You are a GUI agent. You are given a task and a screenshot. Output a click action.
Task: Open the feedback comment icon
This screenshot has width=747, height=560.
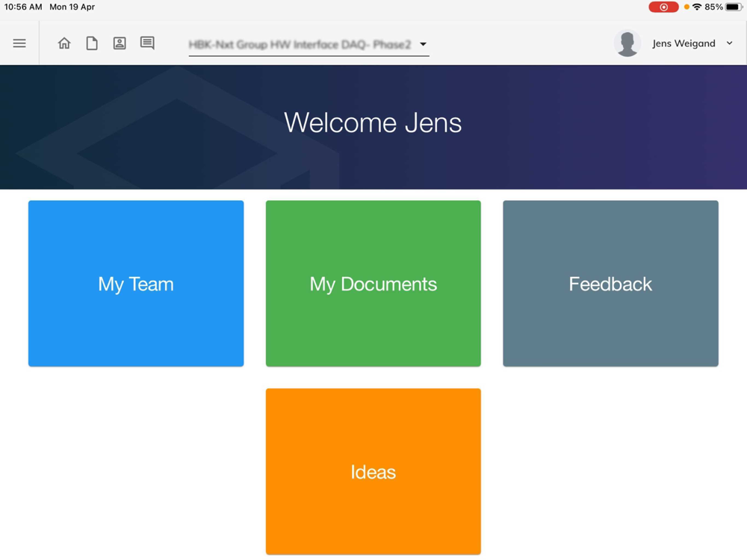point(147,43)
